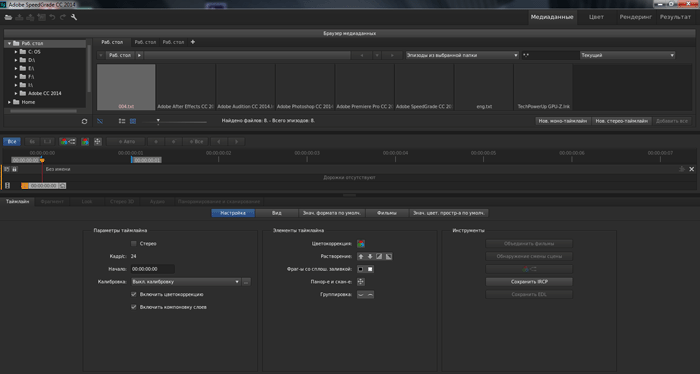Switch media browser to thumbnail grid view
This screenshot has height=374, width=700.
coord(133,121)
